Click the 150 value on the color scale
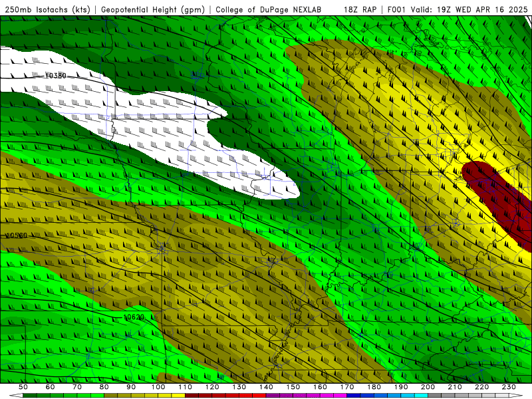The width and height of the screenshot is (532, 399). (x=293, y=387)
